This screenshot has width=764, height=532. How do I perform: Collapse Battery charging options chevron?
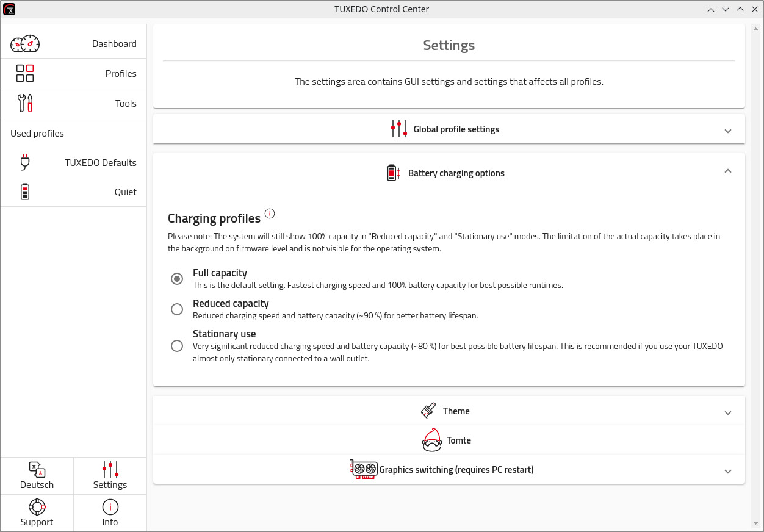tap(727, 171)
